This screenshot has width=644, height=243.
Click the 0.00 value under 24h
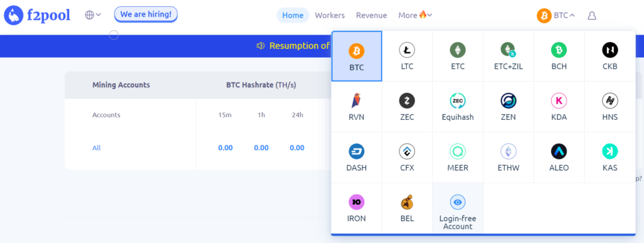297,148
